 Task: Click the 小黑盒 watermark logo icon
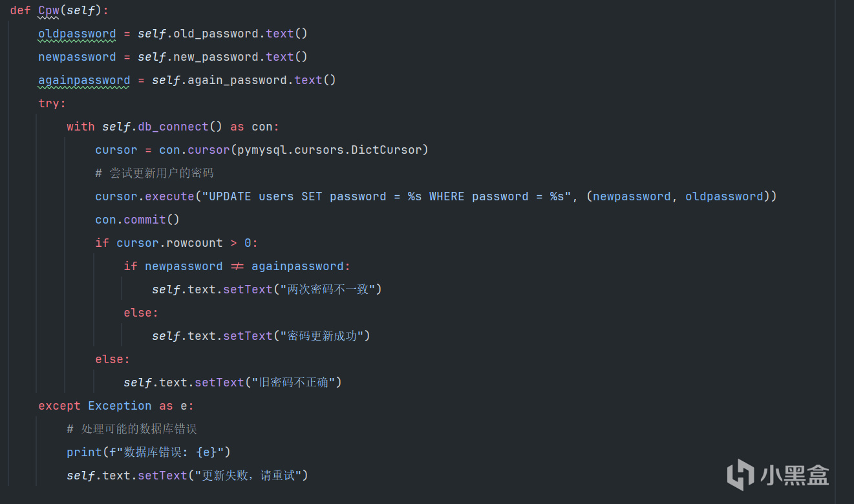coord(740,474)
